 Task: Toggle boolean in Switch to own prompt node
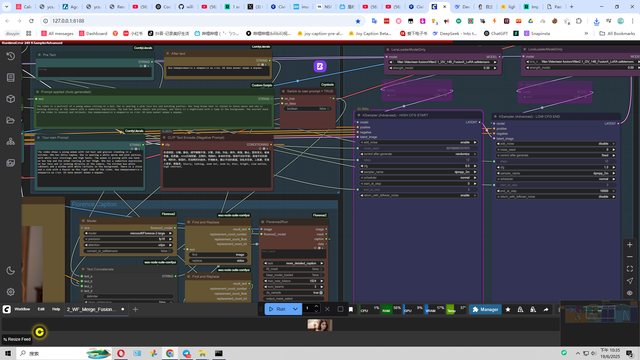(308, 109)
